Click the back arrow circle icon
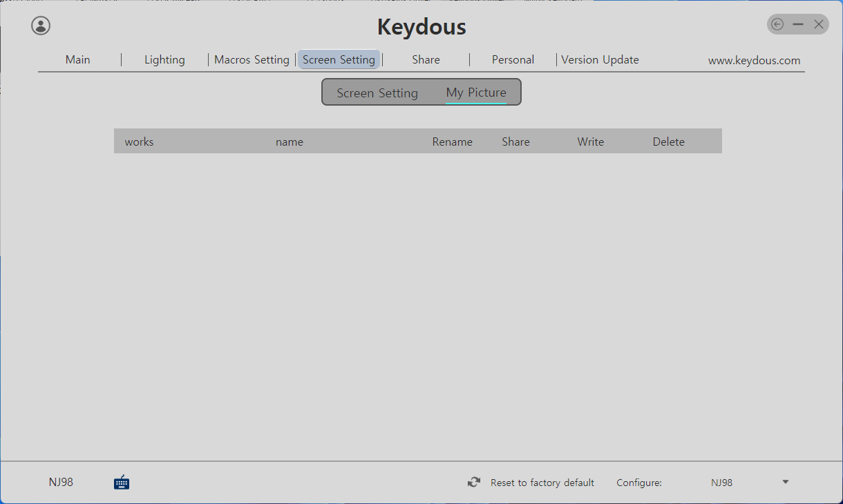 pos(777,25)
